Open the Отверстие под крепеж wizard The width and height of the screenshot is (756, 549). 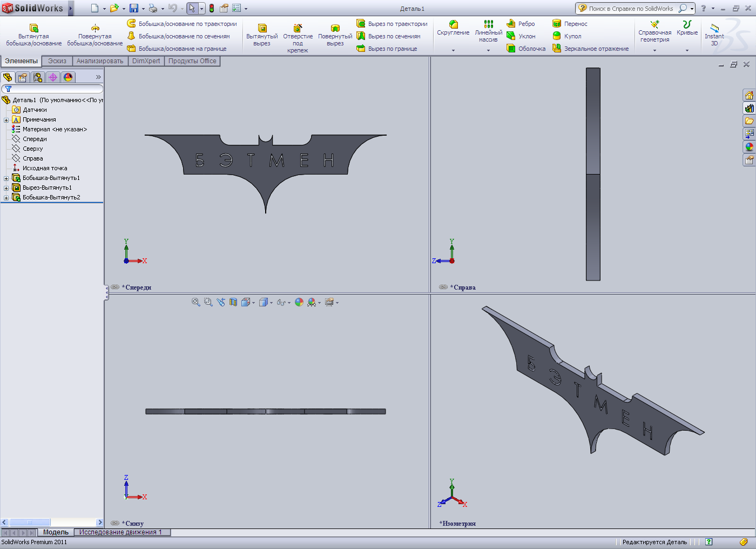pyautogui.click(x=298, y=38)
